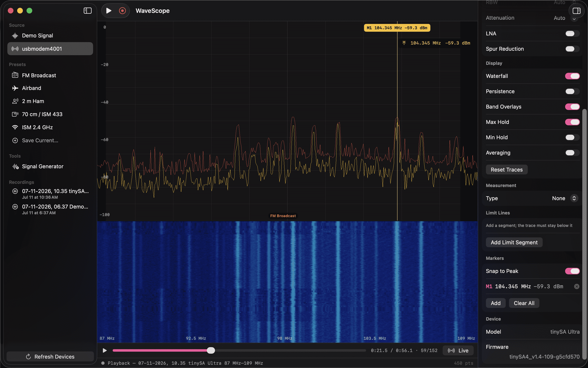Apply the Airband preset

(x=50, y=88)
